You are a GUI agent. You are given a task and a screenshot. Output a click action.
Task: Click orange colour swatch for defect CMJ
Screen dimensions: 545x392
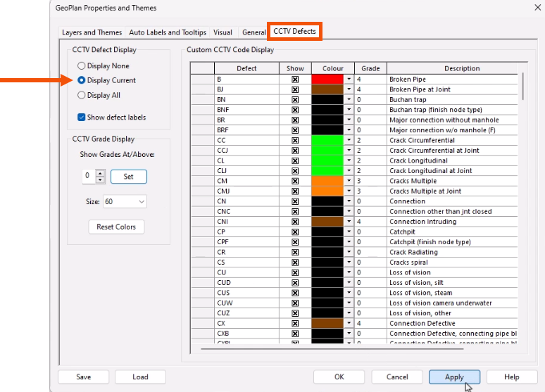pyautogui.click(x=327, y=191)
